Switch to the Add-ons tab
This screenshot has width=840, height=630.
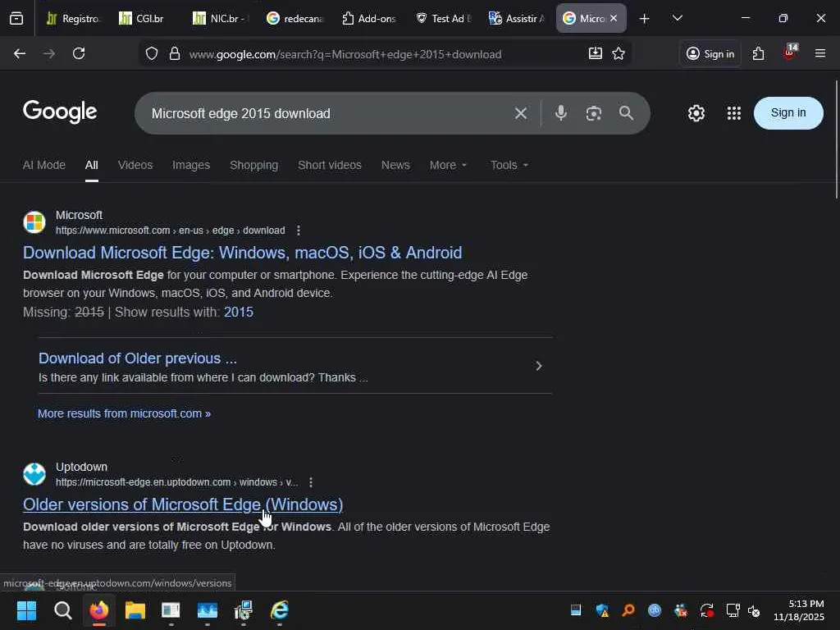click(x=369, y=19)
